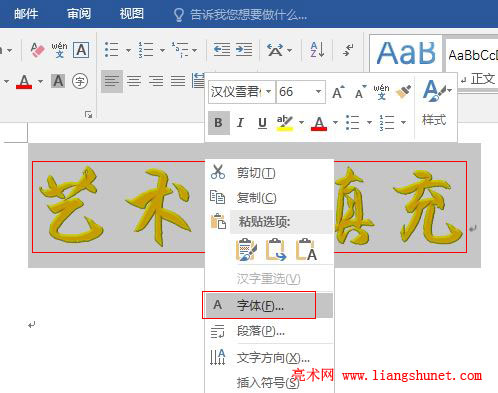Expand ribbon numbering dropdown arrow

[162, 50]
